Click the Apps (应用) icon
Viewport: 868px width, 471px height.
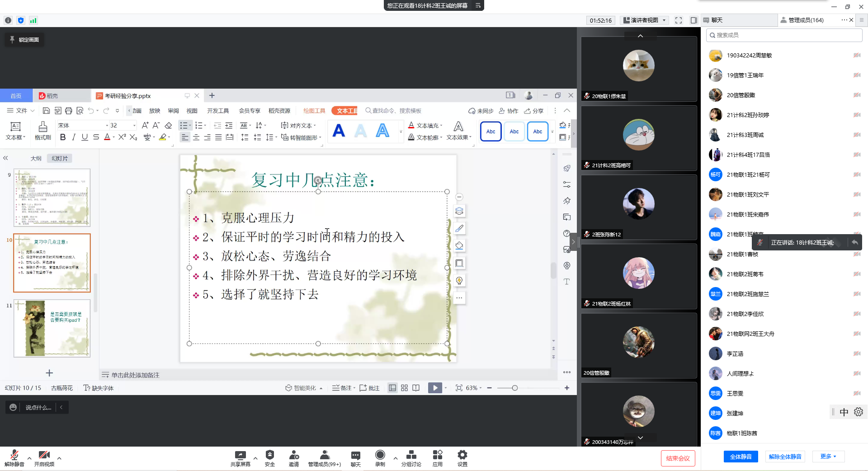(x=437, y=455)
